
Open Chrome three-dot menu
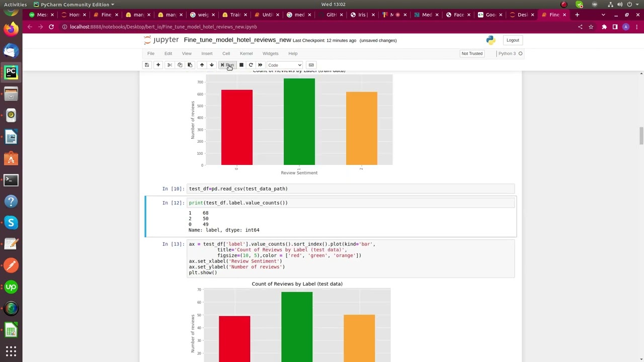[x=636, y=27]
